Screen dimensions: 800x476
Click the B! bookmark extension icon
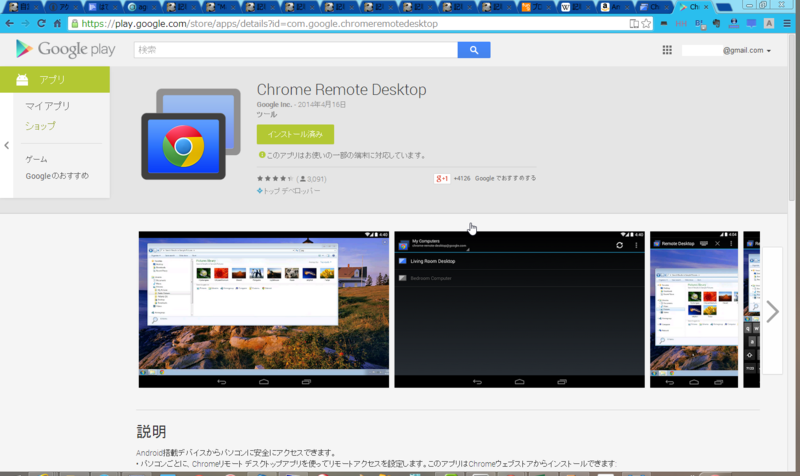[x=699, y=23]
